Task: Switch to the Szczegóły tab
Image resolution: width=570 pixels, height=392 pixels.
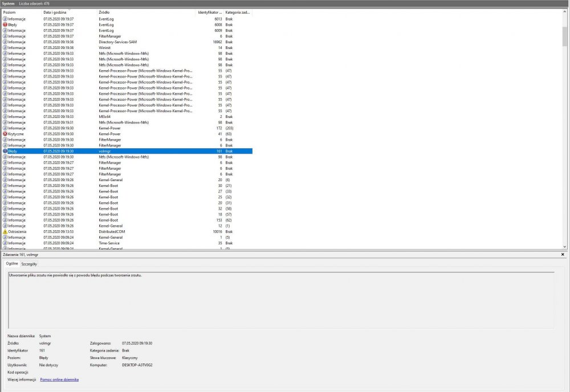Action: tap(29, 264)
